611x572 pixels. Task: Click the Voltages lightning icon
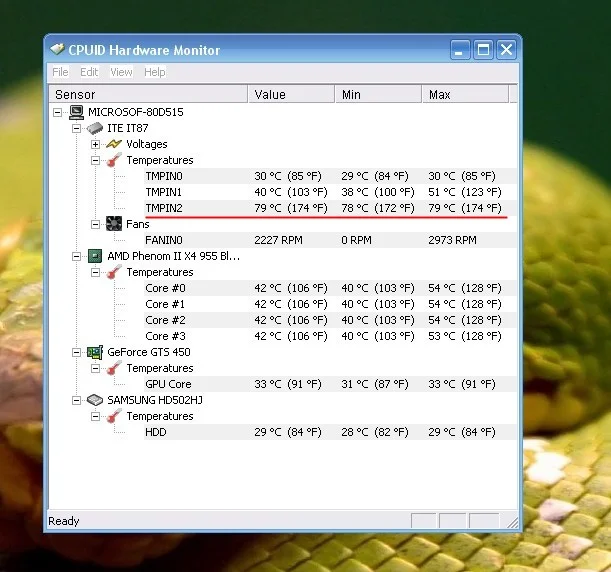114,144
